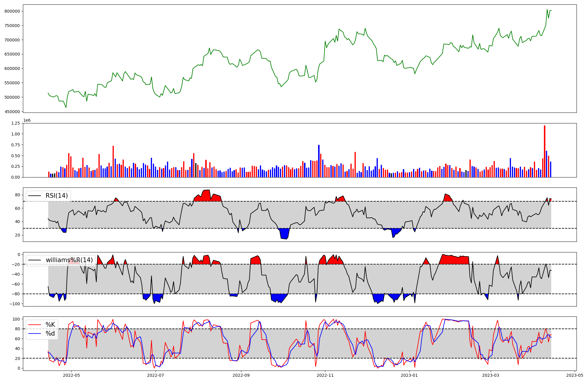Click the 2022-07 x-axis date label
Viewport: 588px width, 382px height.
[156, 375]
